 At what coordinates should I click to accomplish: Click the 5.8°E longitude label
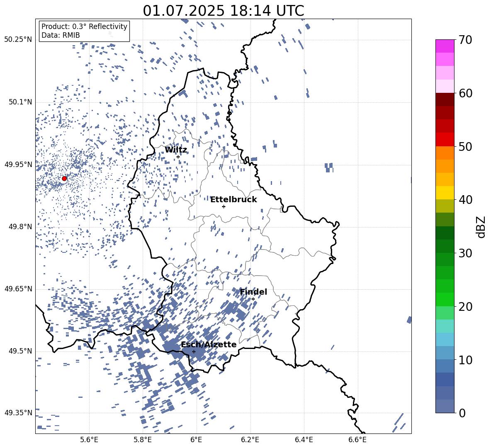(143, 440)
